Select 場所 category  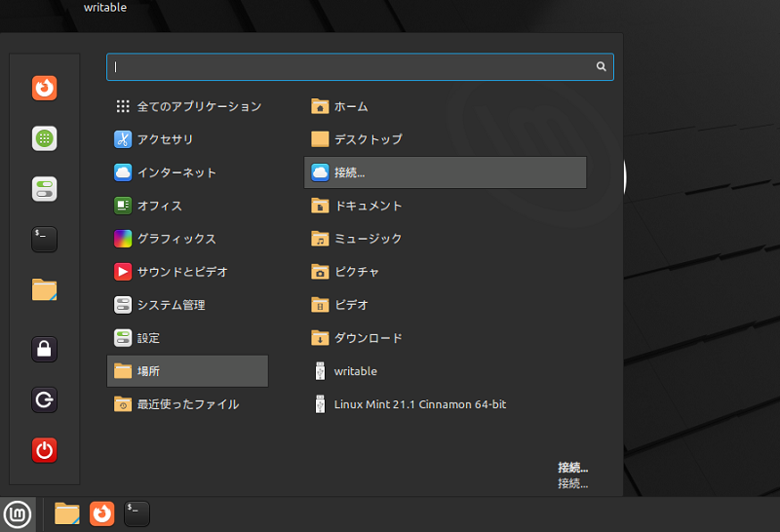tap(187, 371)
